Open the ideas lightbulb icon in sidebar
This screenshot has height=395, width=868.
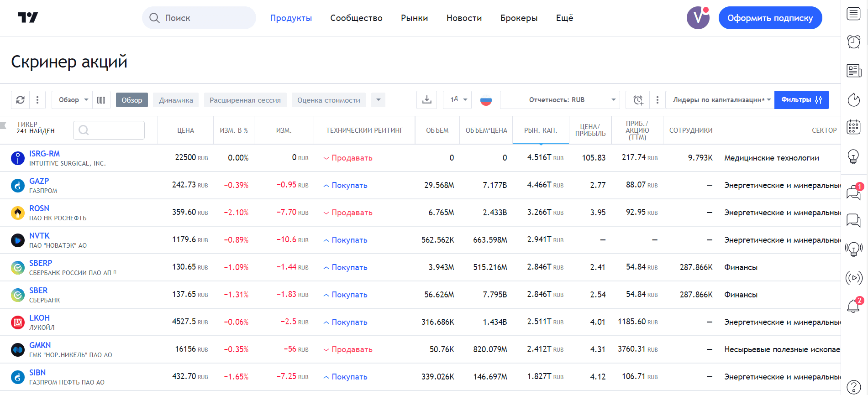click(x=853, y=156)
